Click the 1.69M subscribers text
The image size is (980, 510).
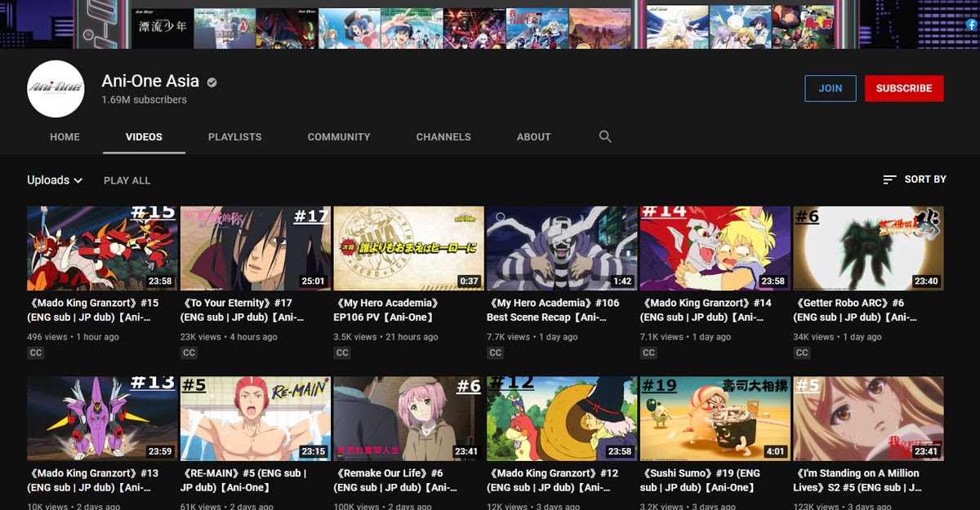click(145, 100)
